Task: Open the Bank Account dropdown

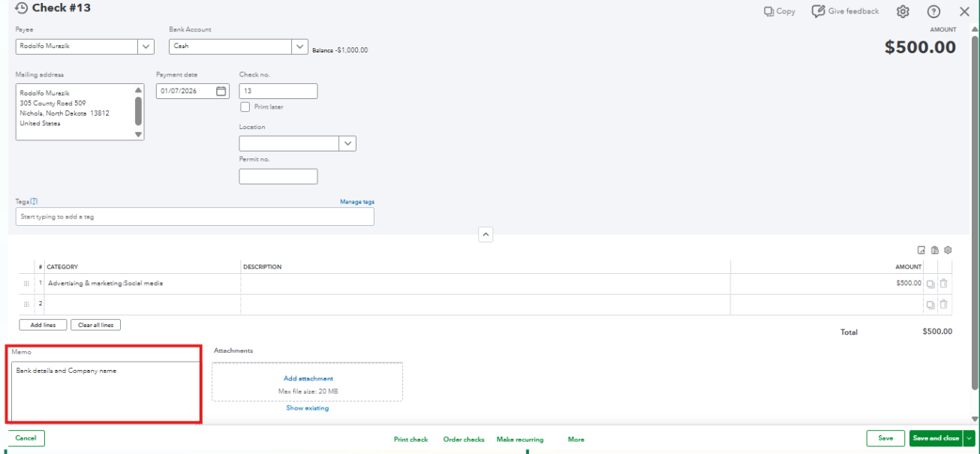Action: pos(299,46)
